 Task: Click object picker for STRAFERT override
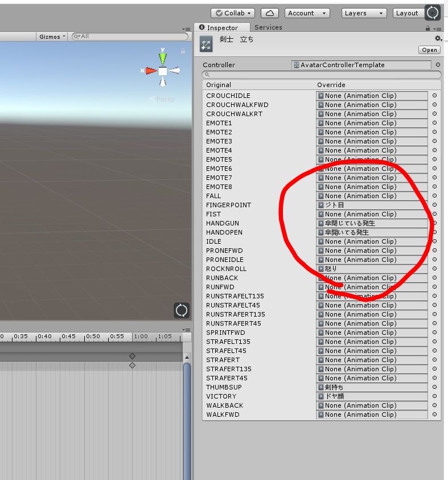pyautogui.click(x=434, y=360)
